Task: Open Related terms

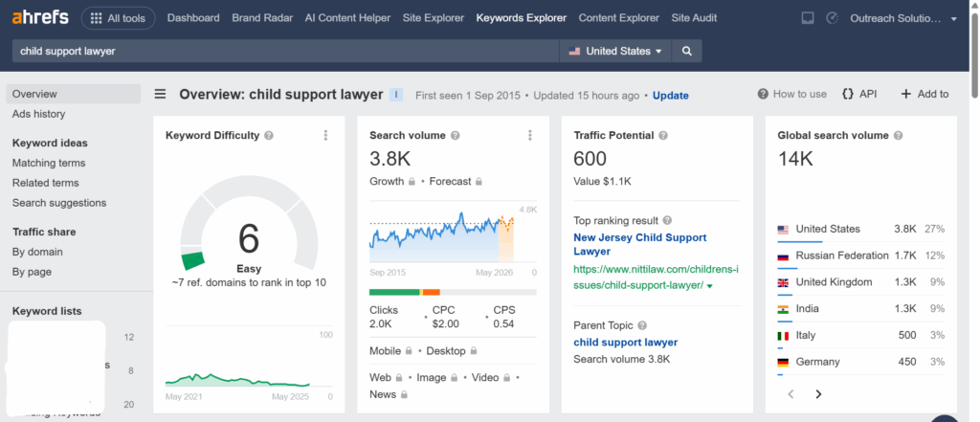Action: click(46, 183)
